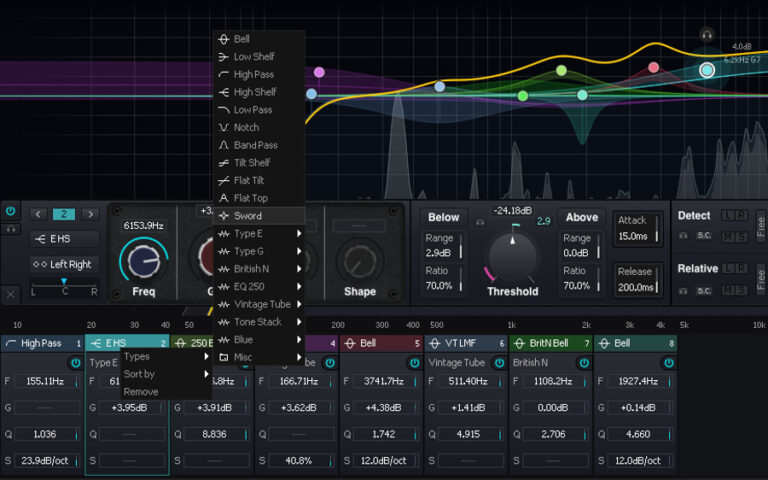Click the Shape knob
This screenshot has width=768, height=480.
tap(360, 260)
